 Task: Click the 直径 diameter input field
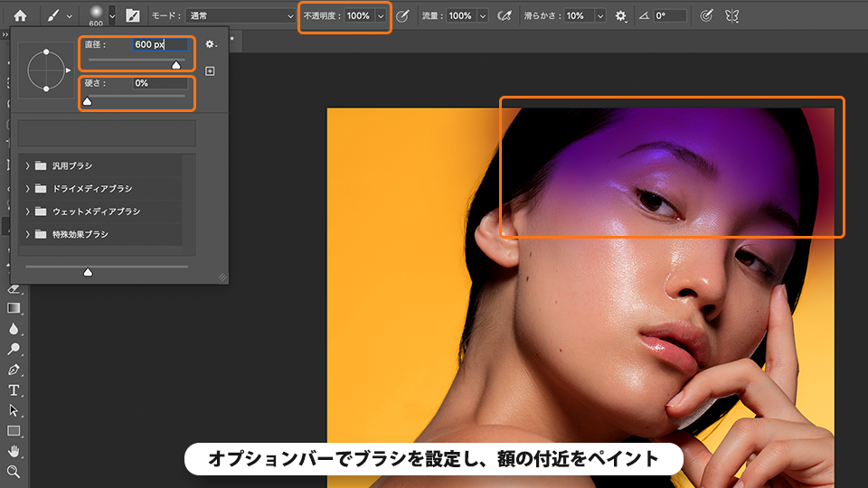159,44
